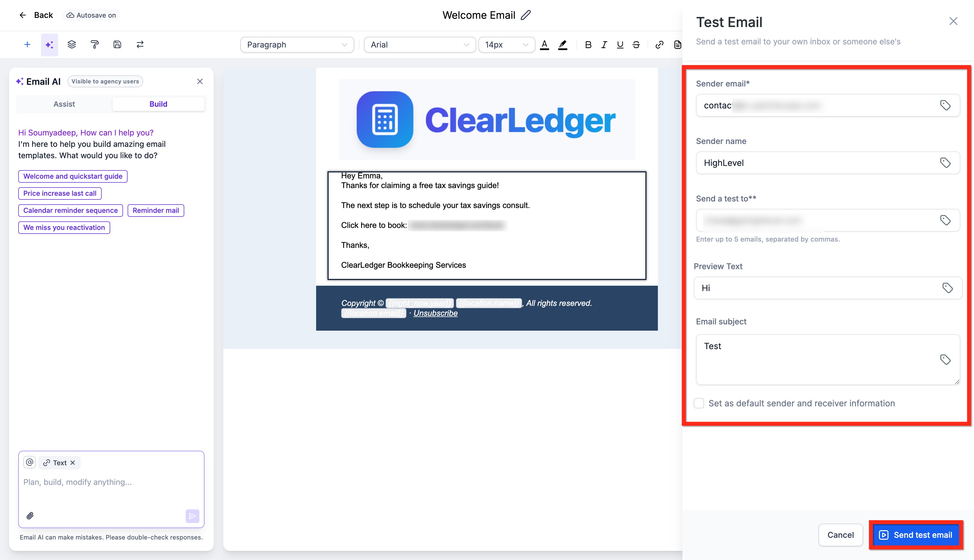Click tag icon in Sender email field
This screenshot has height=560, width=974.
click(x=945, y=105)
